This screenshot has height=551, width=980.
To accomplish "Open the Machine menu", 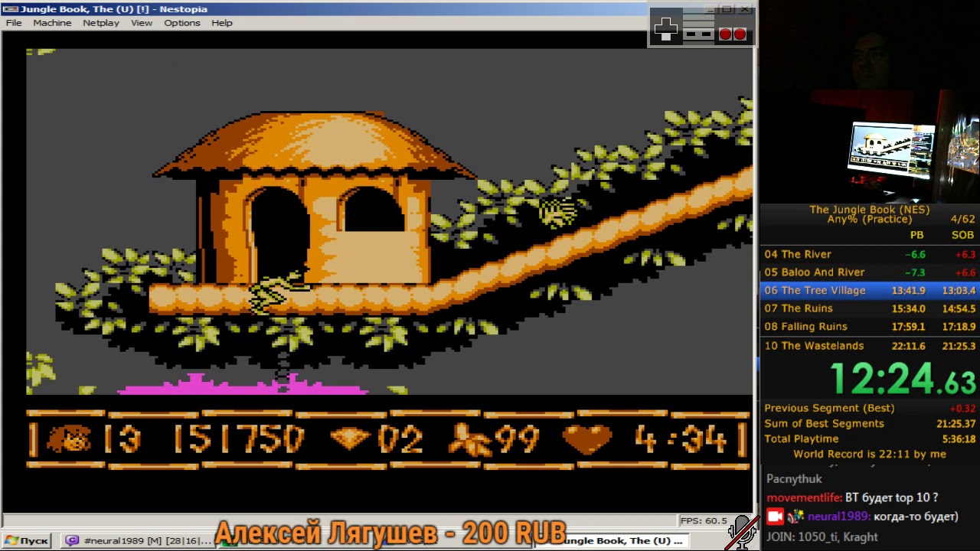I will tap(52, 23).
